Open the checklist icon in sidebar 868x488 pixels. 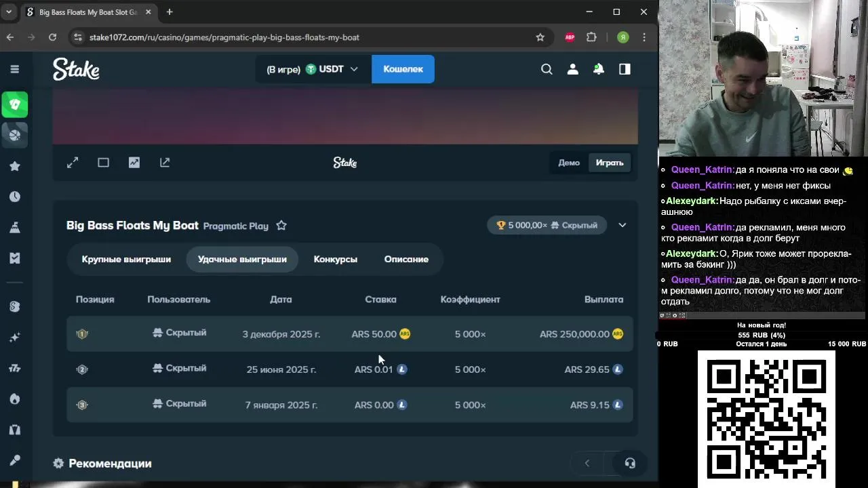pyautogui.click(x=14, y=258)
